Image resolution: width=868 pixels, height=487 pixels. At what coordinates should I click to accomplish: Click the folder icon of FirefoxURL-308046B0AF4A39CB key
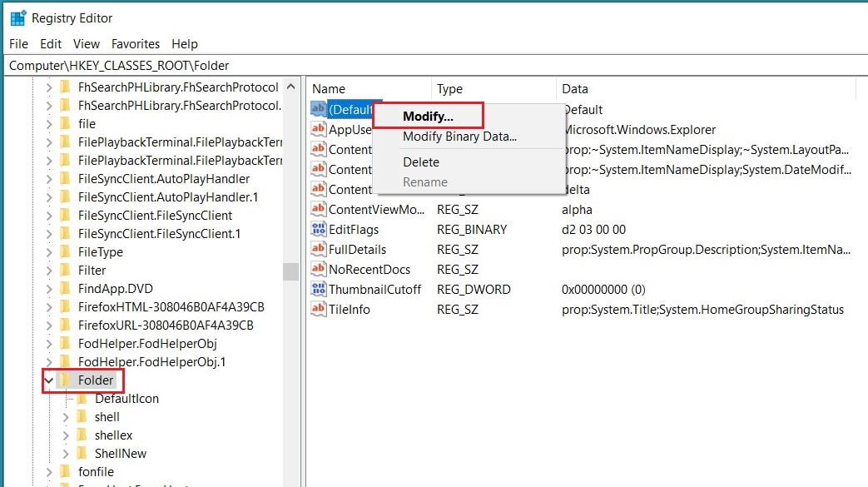[x=65, y=325]
